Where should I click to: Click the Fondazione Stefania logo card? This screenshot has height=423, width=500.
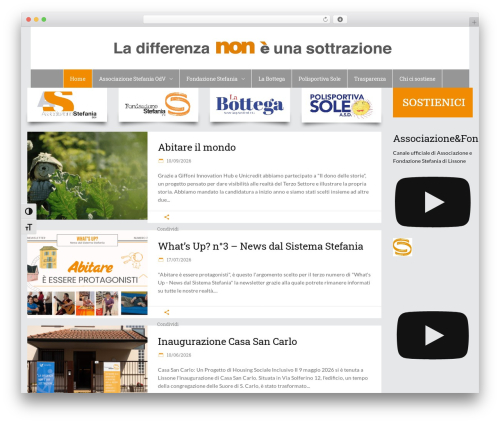point(158,105)
